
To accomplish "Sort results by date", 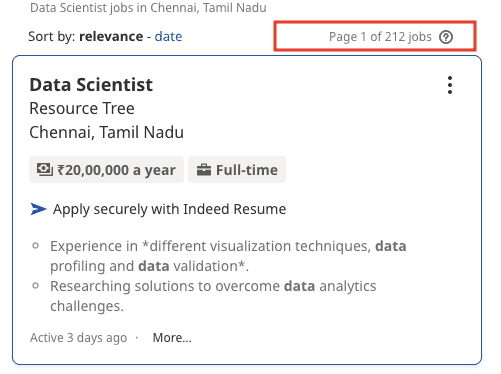I will 168,36.
